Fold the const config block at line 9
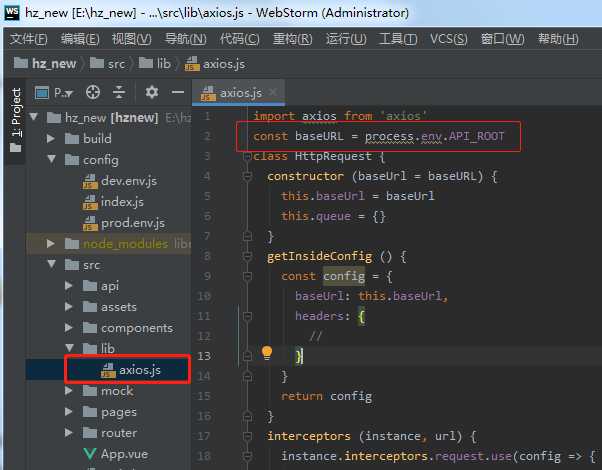This screenshot has height=470, width=602. (247, 276)
